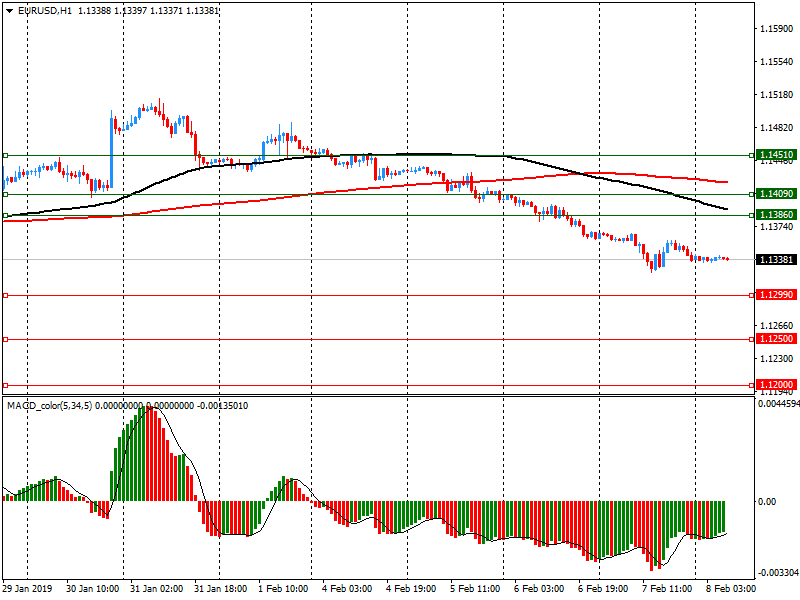Select the green 1.13860 price tag
The height and width of the screenshot is (600, 800).
click(x=776, y=215)
